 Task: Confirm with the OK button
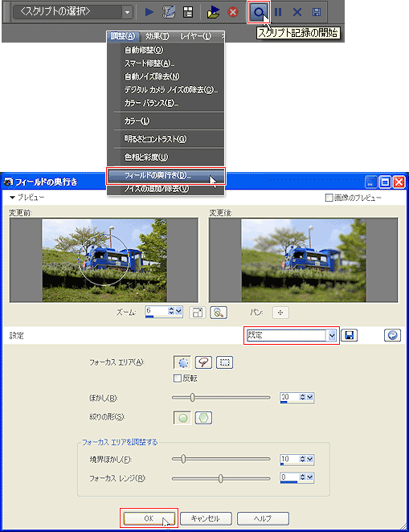[x=149, y=518]
